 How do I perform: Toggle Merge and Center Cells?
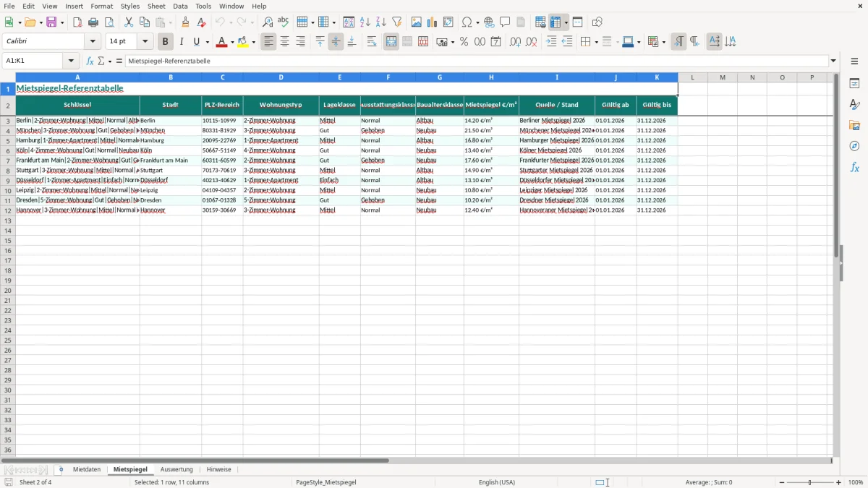click(x=391, y=42)
